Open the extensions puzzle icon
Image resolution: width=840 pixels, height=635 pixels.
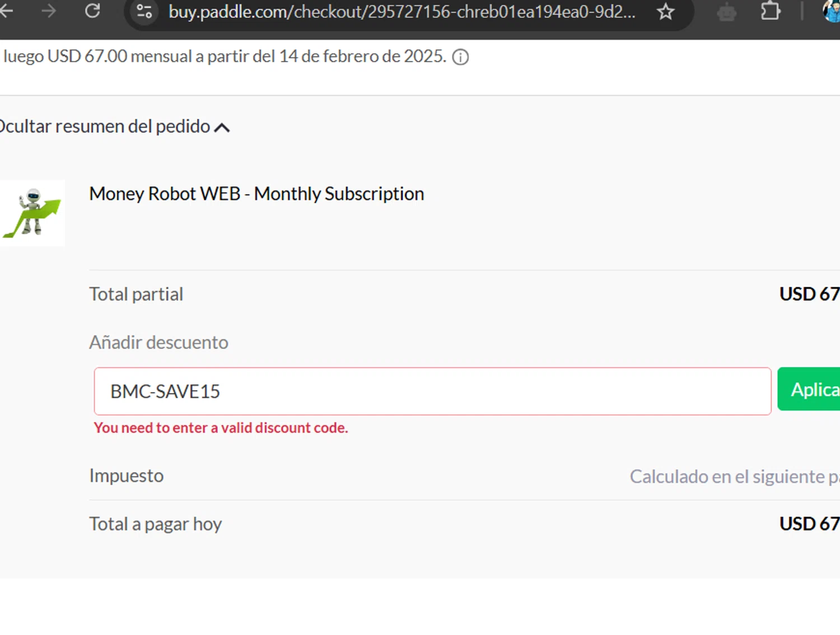pos(771,11)
